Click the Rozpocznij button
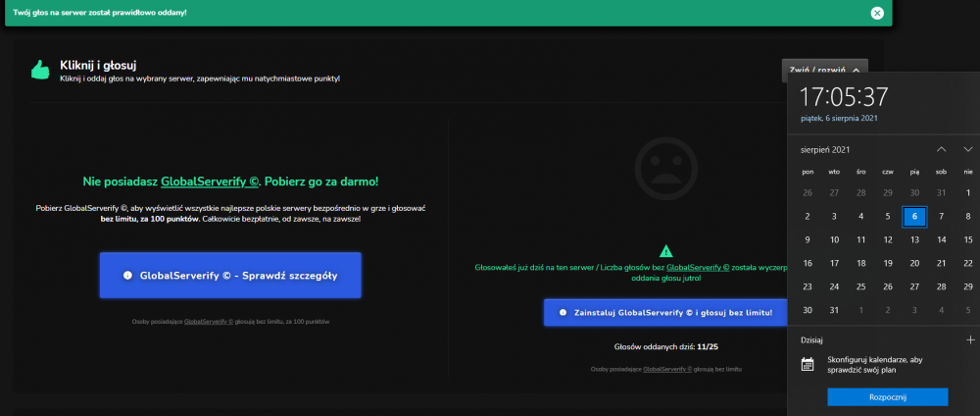 [888, 397]
